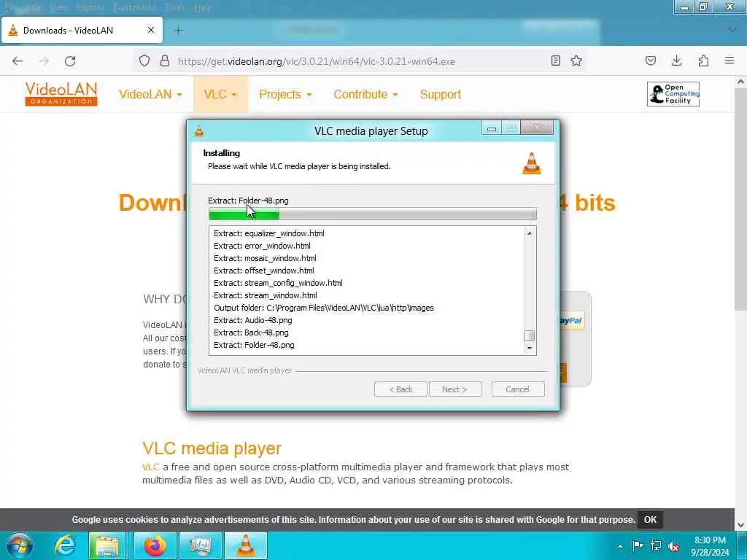
Task: Open the taskbar clock and date
Action: tap(709, 546)
